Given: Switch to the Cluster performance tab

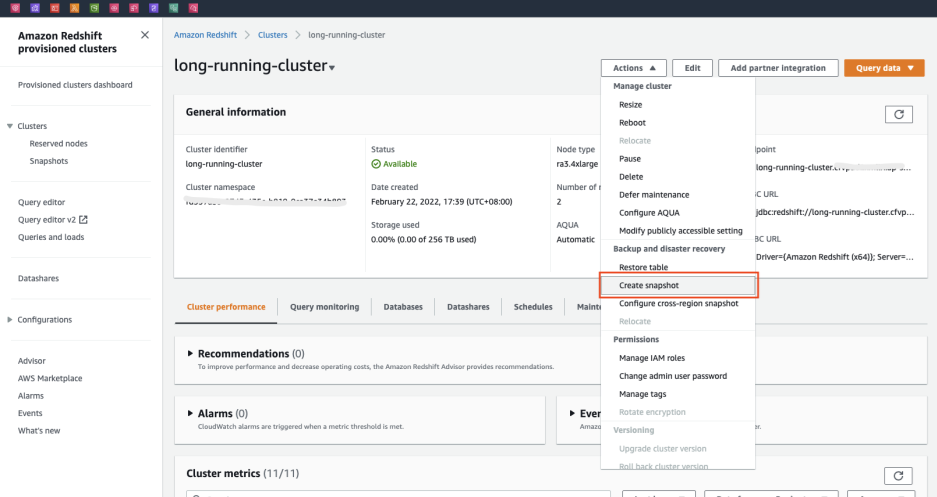Looking at the screenshot, I should (x=226, y=307).
